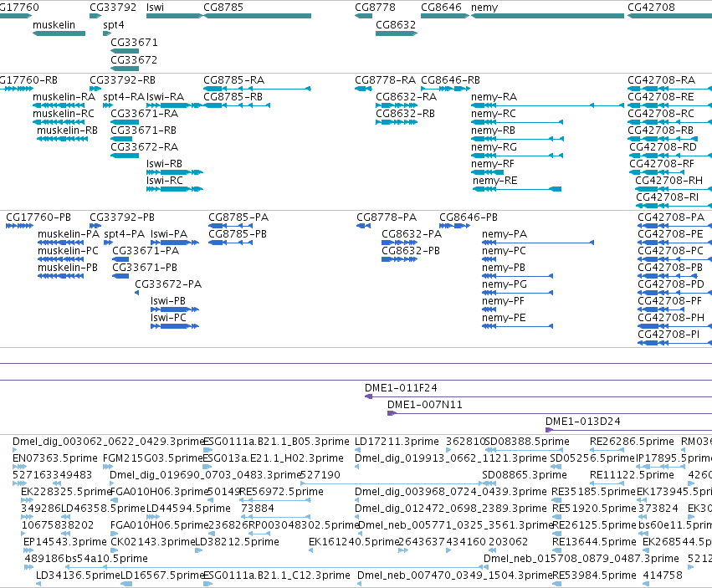Open protein nemy-PA
Screen dimensions: 712x588
(x=505, y=234)
